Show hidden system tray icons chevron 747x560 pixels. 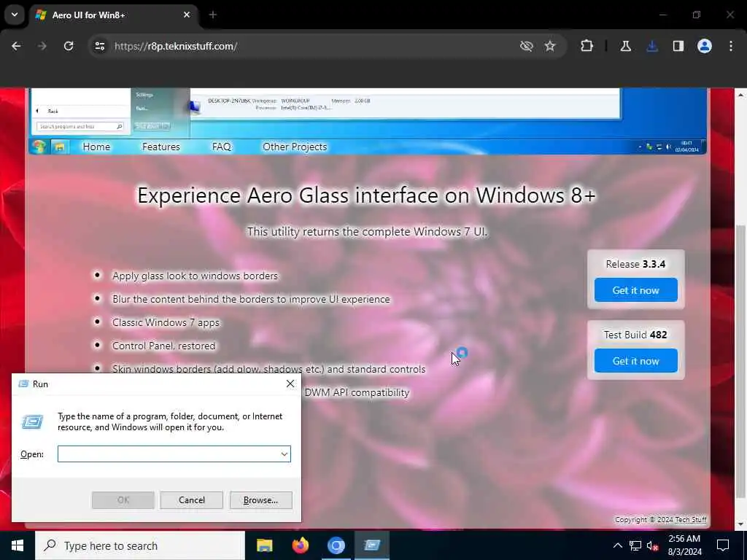[617, 545]
